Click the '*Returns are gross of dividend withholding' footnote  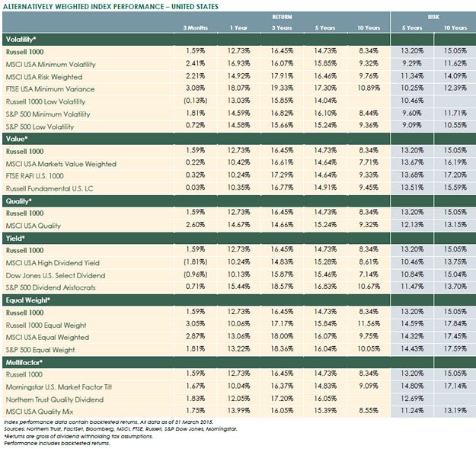78,436
